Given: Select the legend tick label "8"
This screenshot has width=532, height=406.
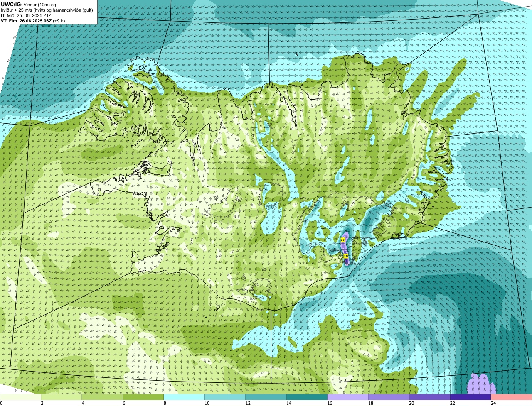Looking at the screenshot, I should point(165,403).
